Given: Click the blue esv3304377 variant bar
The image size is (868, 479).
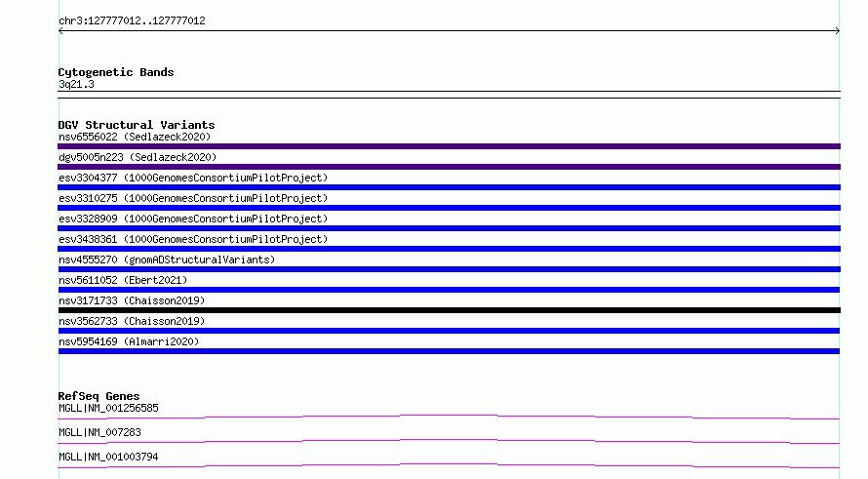Looking at the screenshot, I should [x=449, y=187].
